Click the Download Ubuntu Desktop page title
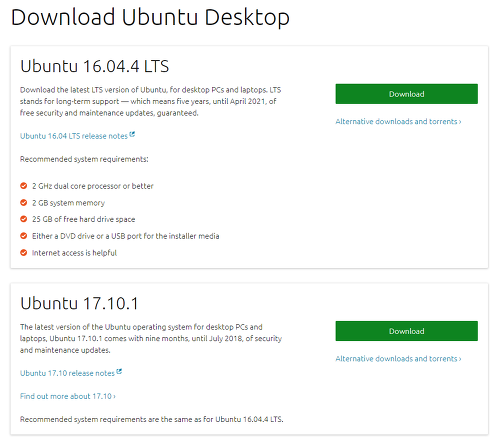 tap(150, 17)
